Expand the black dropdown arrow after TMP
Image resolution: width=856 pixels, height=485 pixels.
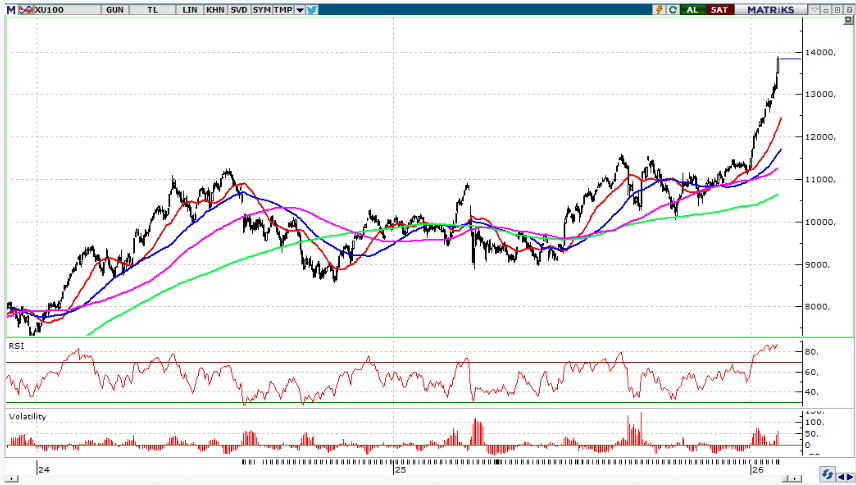coord(299,9)
